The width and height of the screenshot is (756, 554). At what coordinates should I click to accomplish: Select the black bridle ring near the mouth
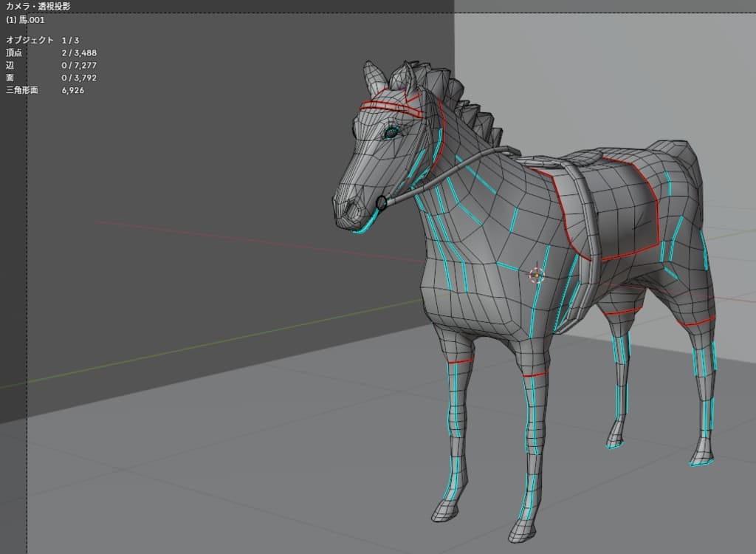pos(382,202)
